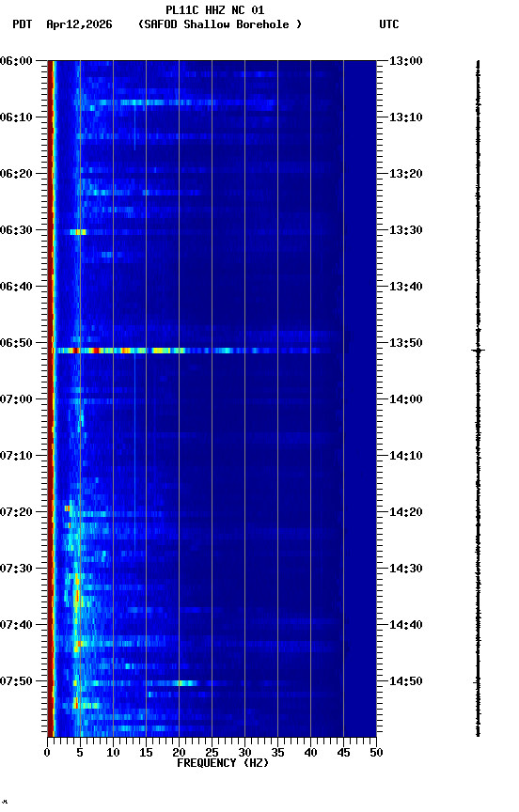
Task: Click the station title PL11C HHZ NC 01
Action: (215, 9)
